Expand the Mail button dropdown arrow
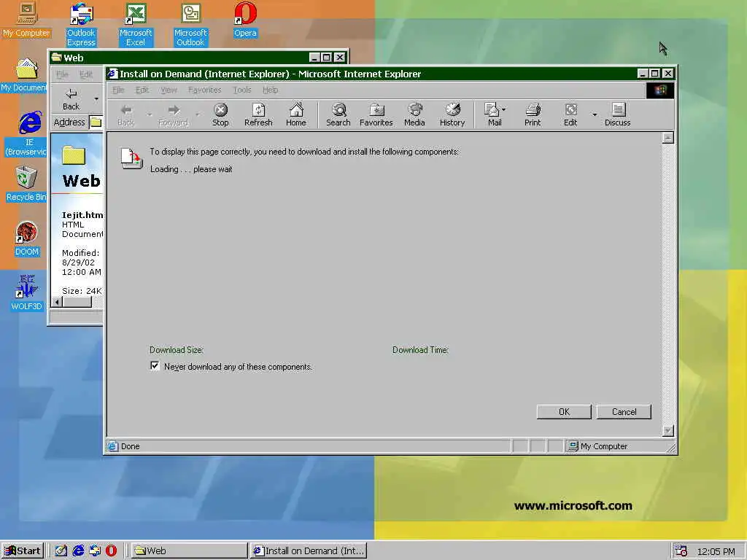Screen dimensions: 747x560 point(504,109)
